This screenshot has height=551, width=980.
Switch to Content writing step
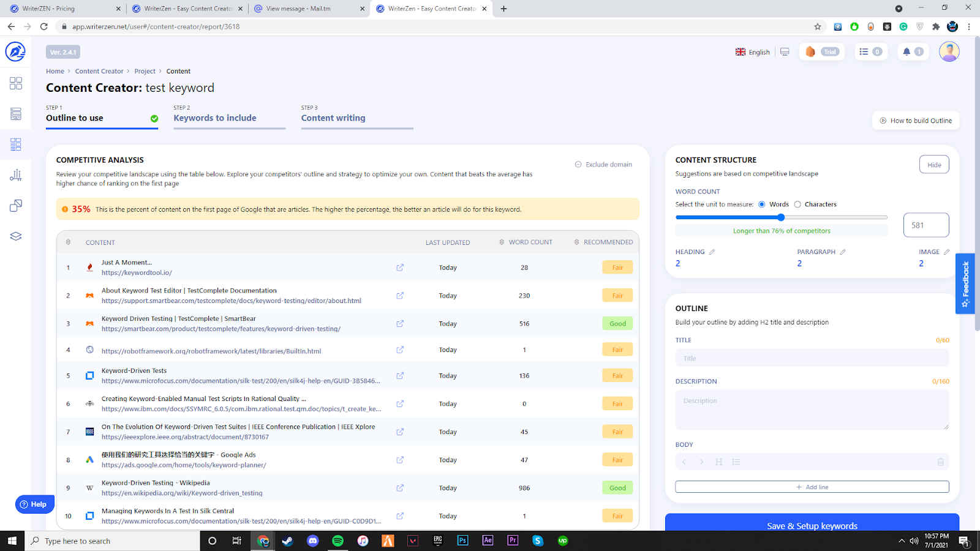[333, 118]
